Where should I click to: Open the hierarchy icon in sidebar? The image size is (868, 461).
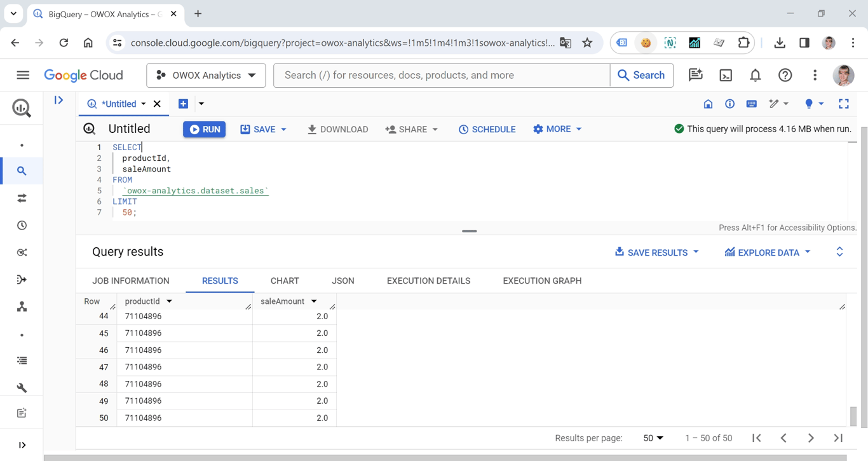coord(22,307)
